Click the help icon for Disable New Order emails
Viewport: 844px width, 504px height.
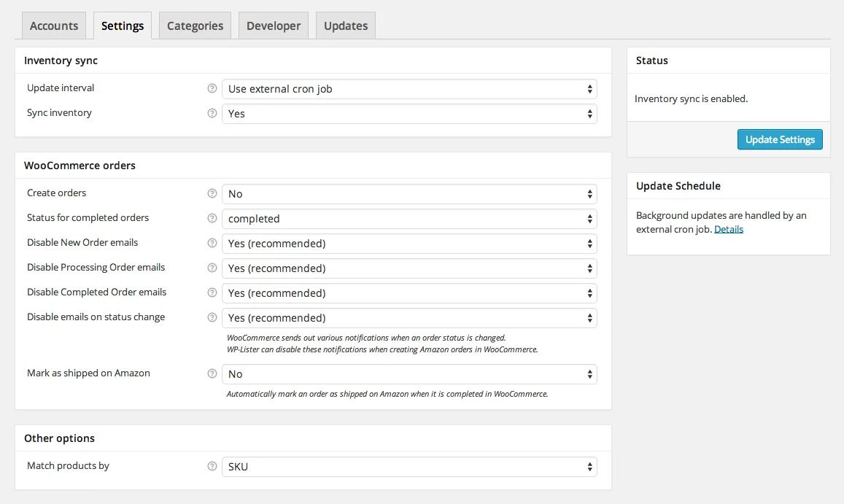[212, 242]
